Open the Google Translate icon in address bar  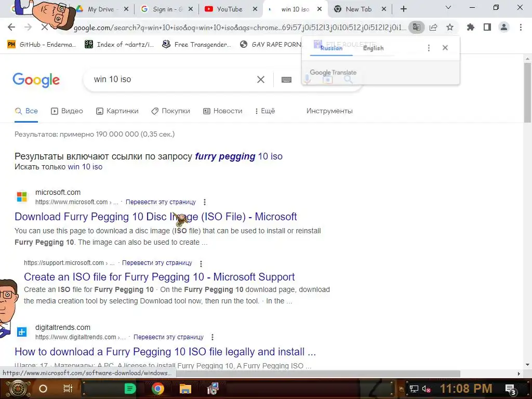[x=416, y=27]
